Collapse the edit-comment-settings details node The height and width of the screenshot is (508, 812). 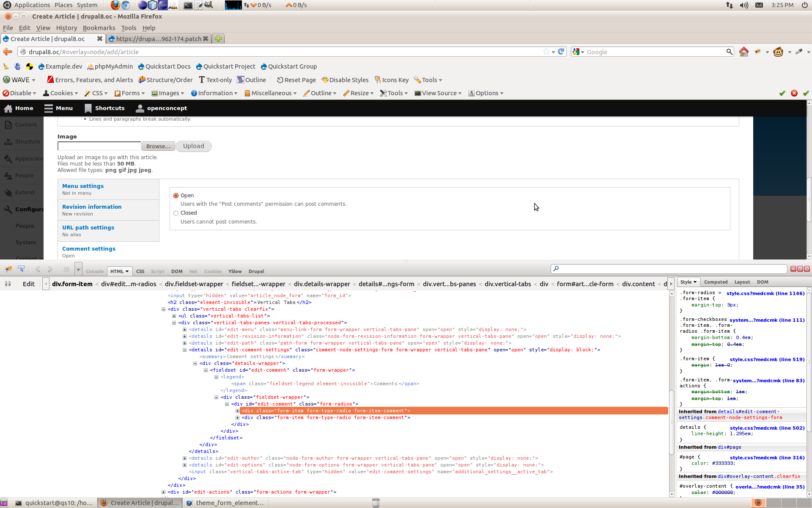(184, 350)
